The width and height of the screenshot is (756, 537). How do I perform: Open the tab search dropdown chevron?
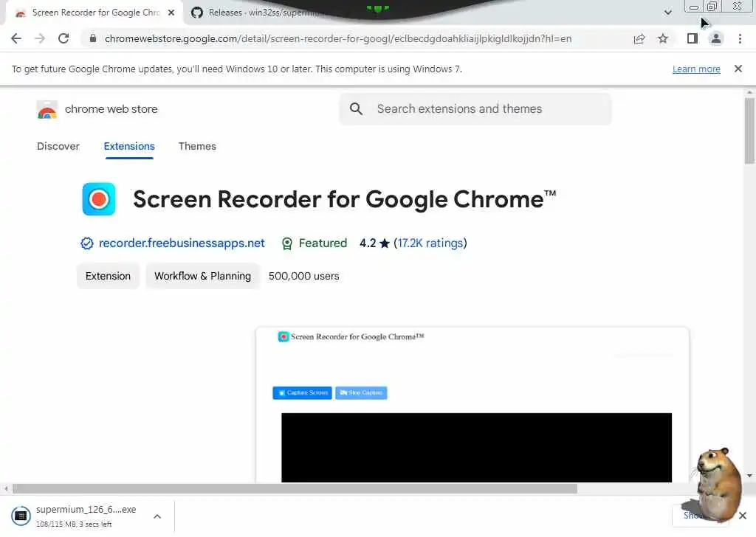pyautogui.click(x=667, y=13)
